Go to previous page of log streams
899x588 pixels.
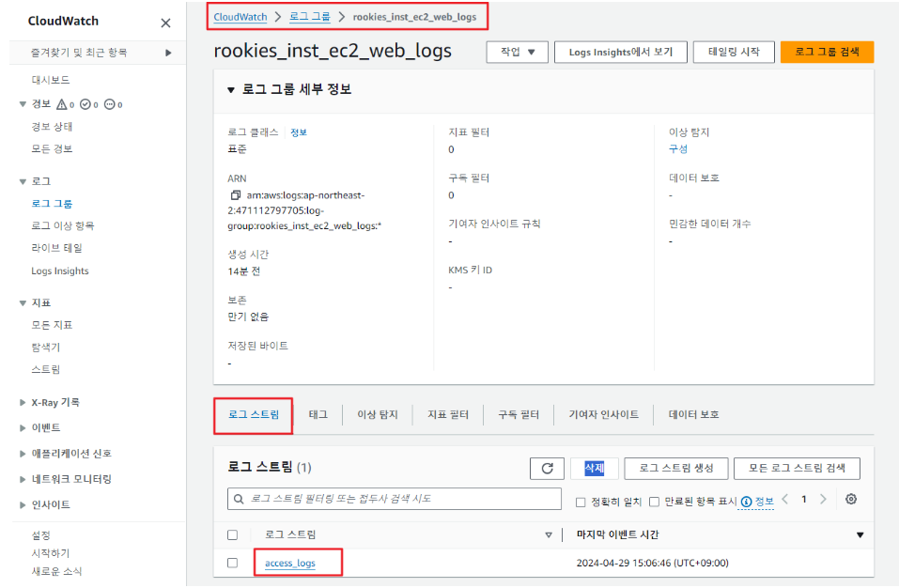point(785,499)
